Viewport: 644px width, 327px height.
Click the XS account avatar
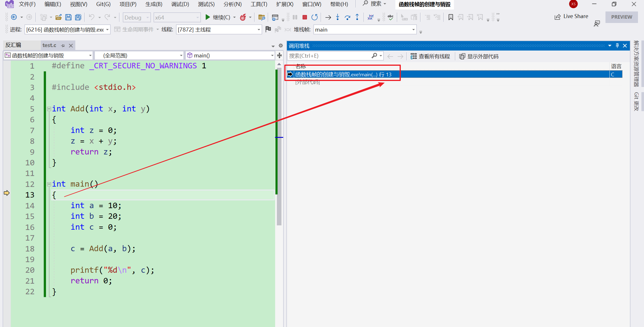[x=573, y=4]
